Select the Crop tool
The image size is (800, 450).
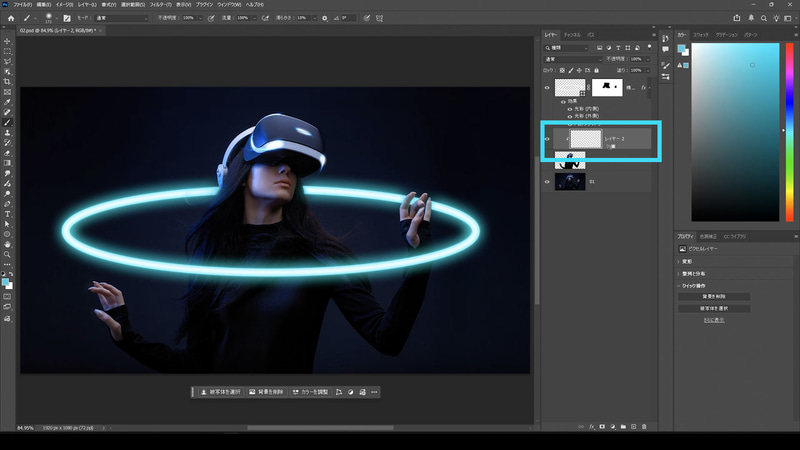(8, 81)
